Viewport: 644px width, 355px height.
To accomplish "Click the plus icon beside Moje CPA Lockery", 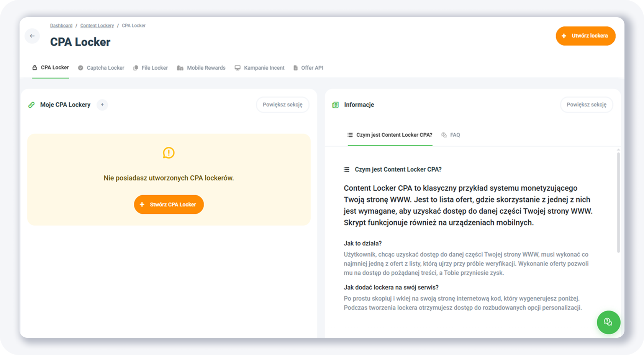I will [102, 105].
